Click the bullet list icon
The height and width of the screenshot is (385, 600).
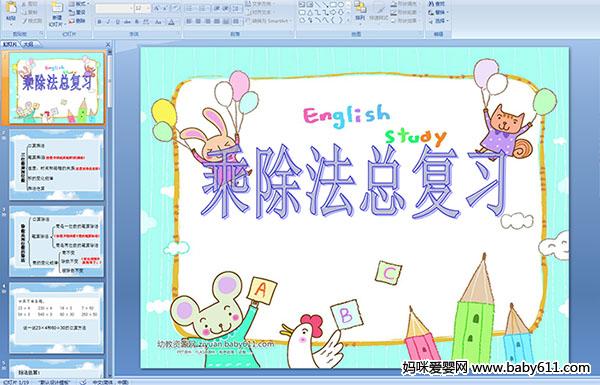pos(191,8)
